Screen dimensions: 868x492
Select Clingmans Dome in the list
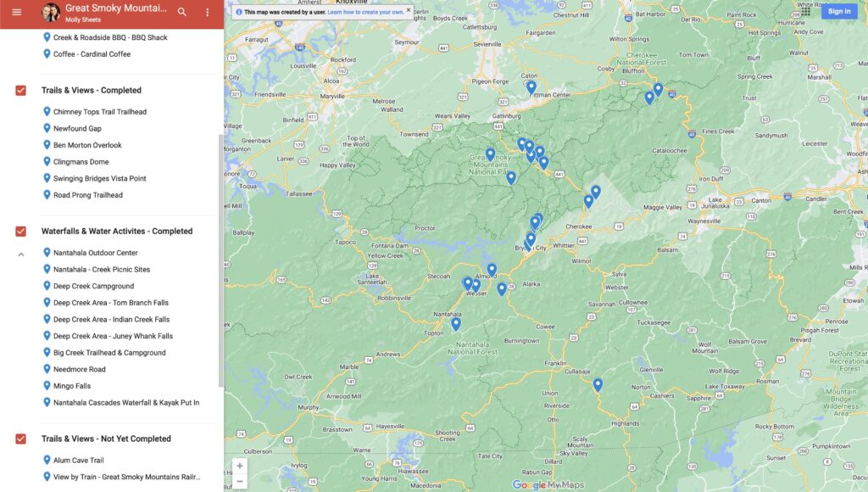point(81,162)
